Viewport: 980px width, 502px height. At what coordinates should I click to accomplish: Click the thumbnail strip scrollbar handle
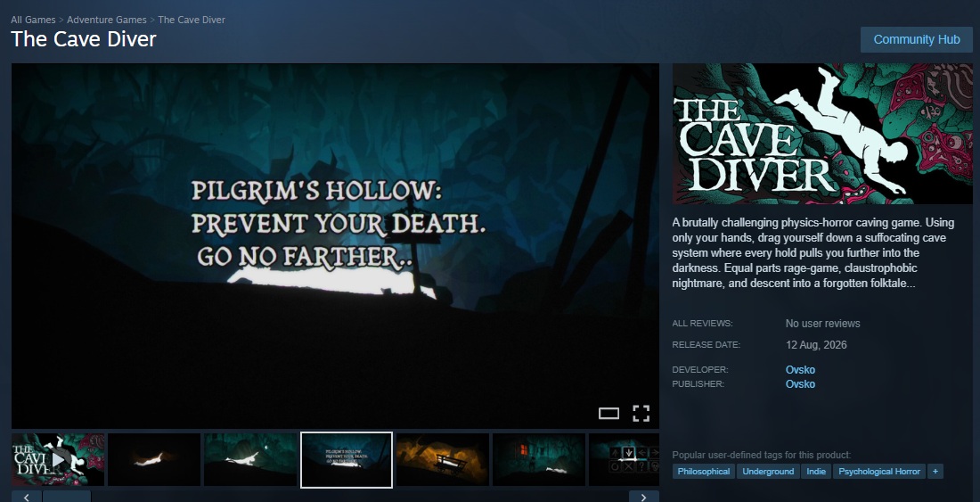tap(67, 497)
